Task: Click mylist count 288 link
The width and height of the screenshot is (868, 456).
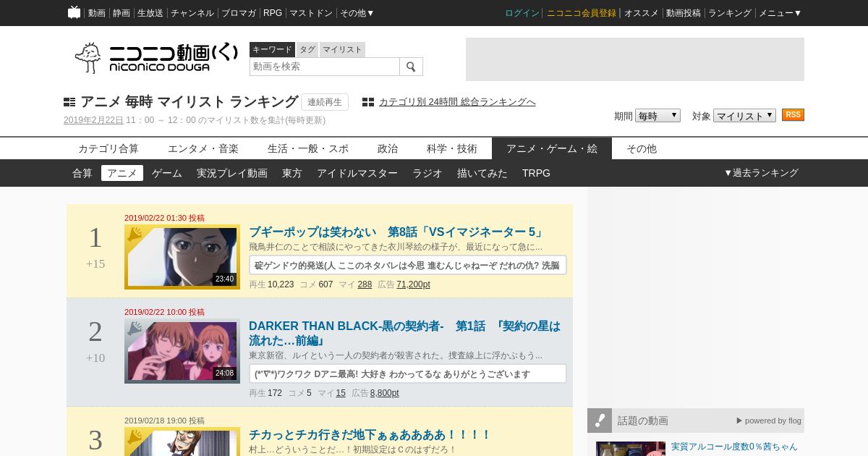Action: tap(365, 284)
